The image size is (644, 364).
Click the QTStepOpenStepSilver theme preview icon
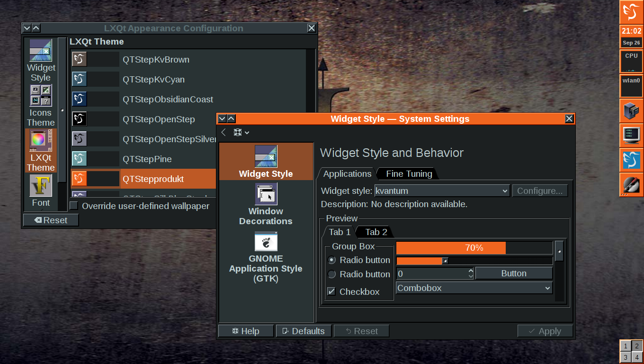click(x=79, y=139)
